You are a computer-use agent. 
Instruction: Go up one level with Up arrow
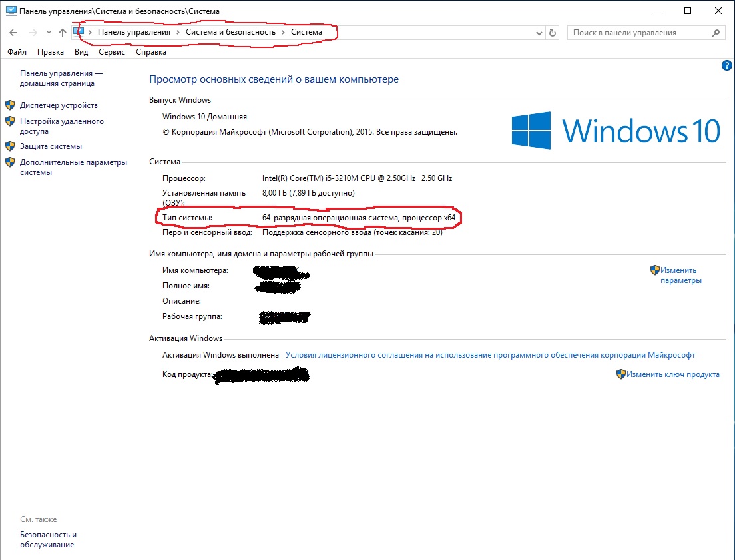tap(63, 33)
